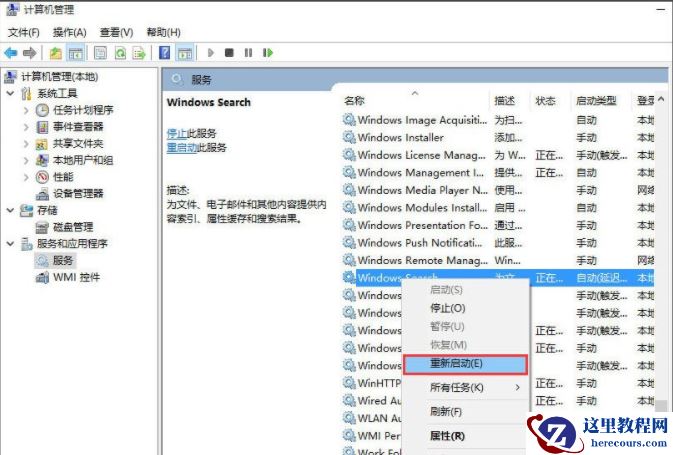Click the 共享文件夹 icon
The height and width of the screenshot is (455, 673).
click(42, 144)
